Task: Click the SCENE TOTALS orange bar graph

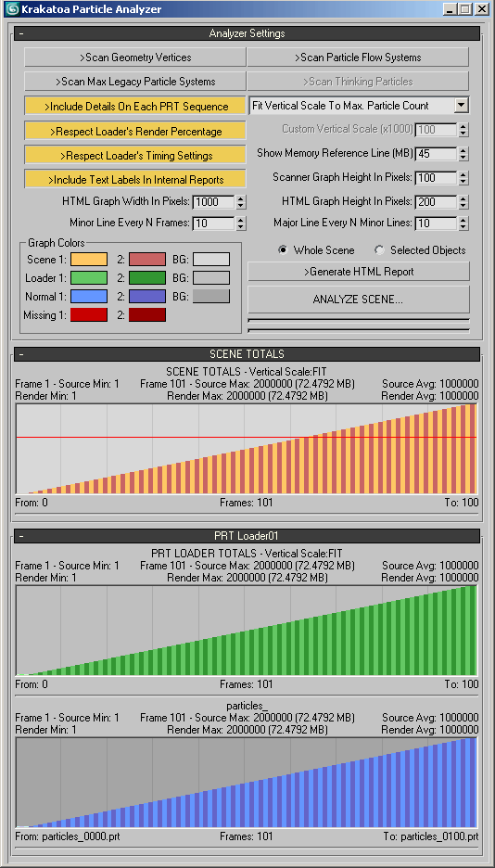Action: (x=247, y=449)
